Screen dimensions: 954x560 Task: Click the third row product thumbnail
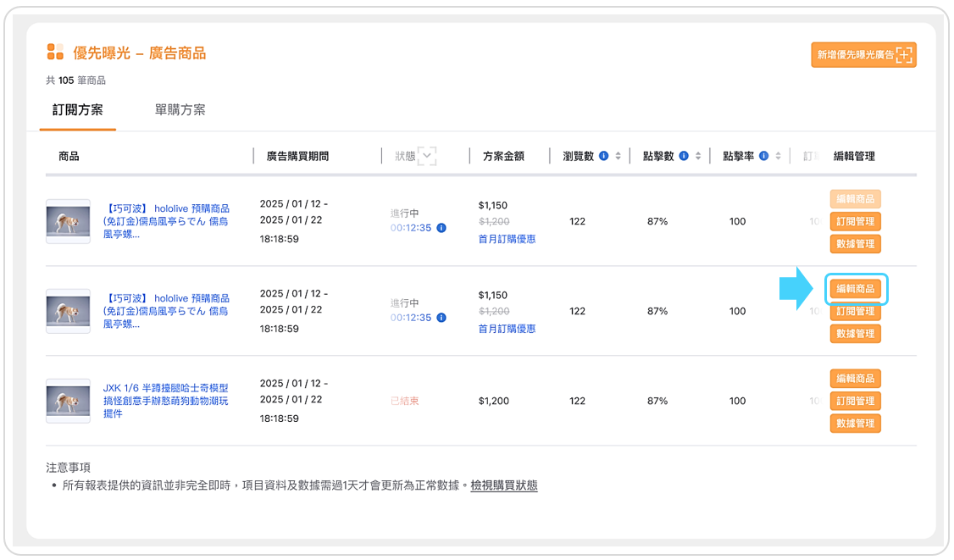pyautogui.click(x=68, y=401)
